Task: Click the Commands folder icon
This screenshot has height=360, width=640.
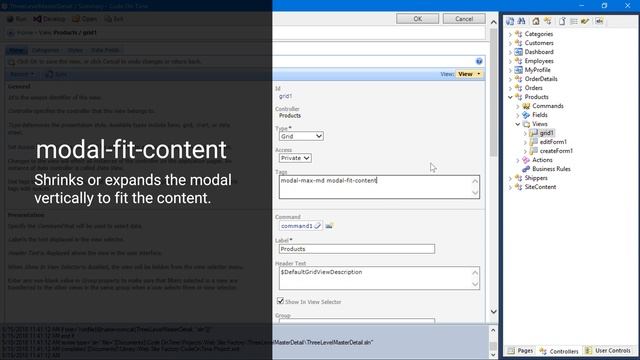Action: click(526, 106)
